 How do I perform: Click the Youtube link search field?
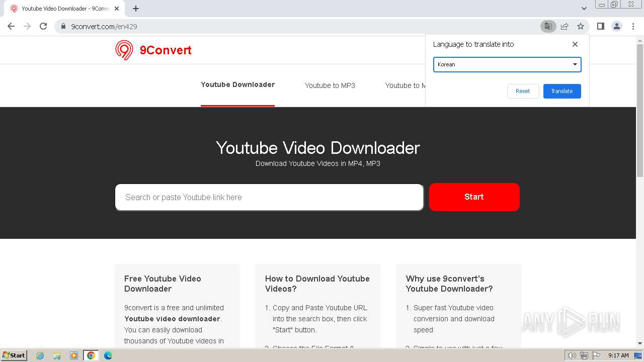[x=269, y=197]
